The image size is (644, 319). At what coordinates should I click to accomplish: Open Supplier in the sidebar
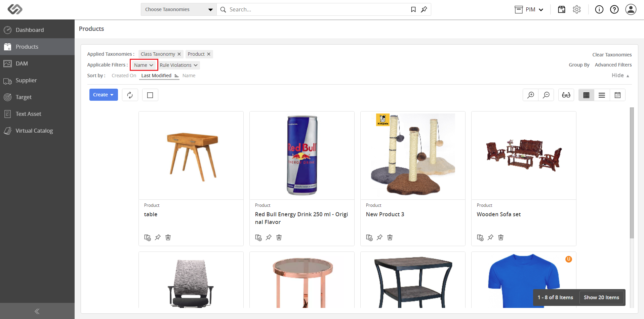tap(37, 80)
